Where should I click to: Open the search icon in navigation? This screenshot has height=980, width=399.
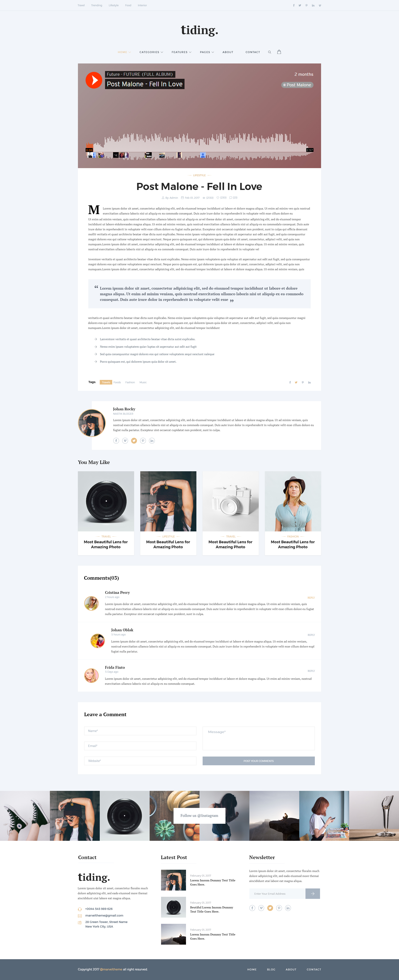pyautogui.click(x=269, y=52)
